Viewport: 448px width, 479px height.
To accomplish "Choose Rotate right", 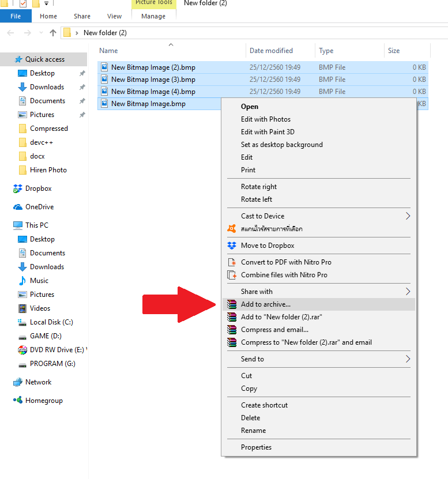I will coord(318,187).
